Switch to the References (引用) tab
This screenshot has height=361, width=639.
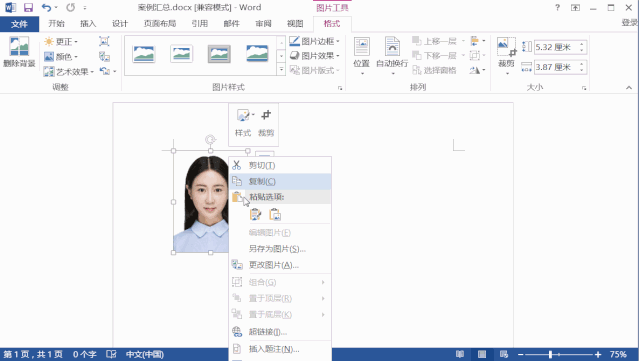tap(200, 24)
